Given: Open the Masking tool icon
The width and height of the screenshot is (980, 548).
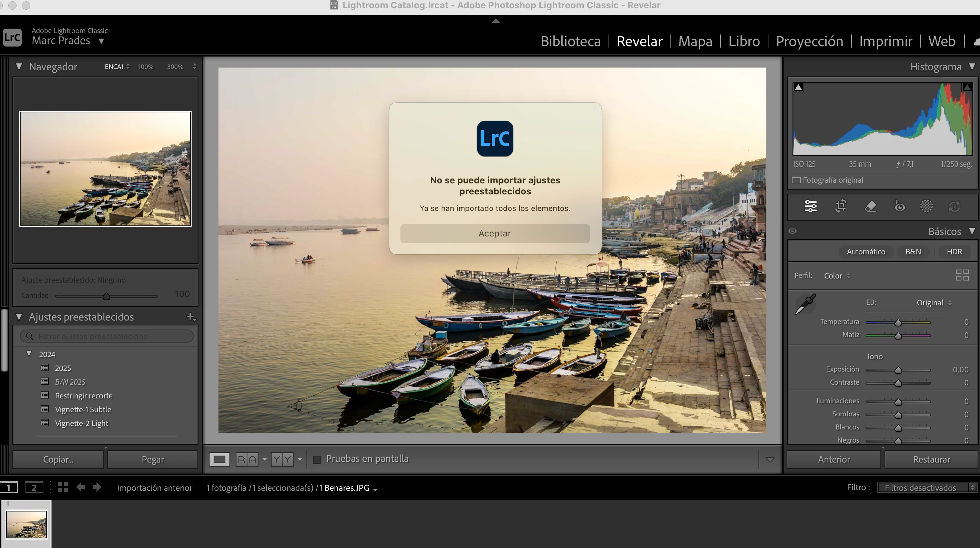Looking at the screenshot, I should (x=926, y=206).
